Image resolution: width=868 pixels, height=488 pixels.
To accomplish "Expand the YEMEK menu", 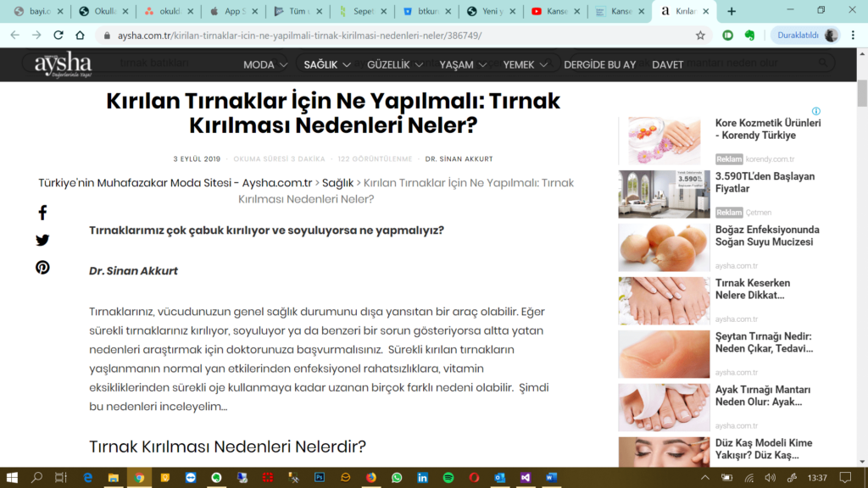I will pos(526,64).
